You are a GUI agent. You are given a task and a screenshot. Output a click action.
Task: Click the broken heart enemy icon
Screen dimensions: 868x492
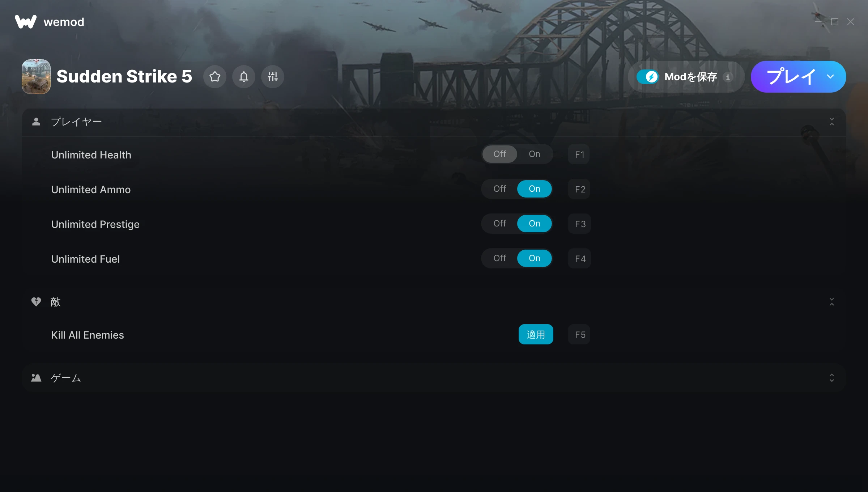(x=36, y=302)
